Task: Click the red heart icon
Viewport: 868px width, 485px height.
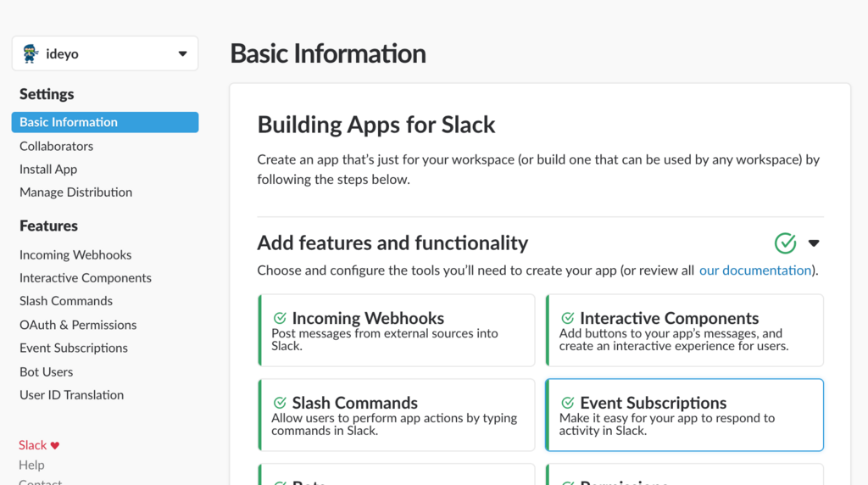Action: click(55, 446)
